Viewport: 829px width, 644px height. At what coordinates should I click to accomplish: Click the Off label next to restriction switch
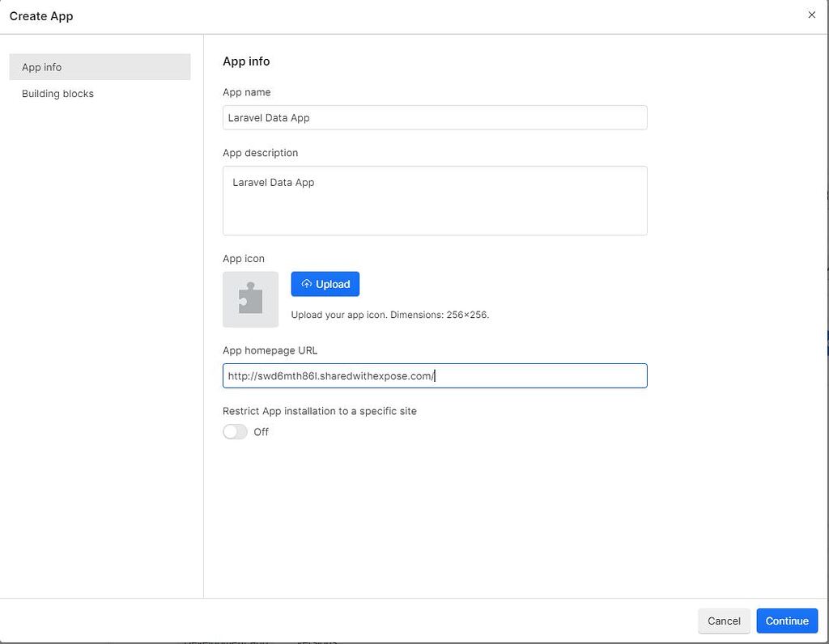pos(261,432)
